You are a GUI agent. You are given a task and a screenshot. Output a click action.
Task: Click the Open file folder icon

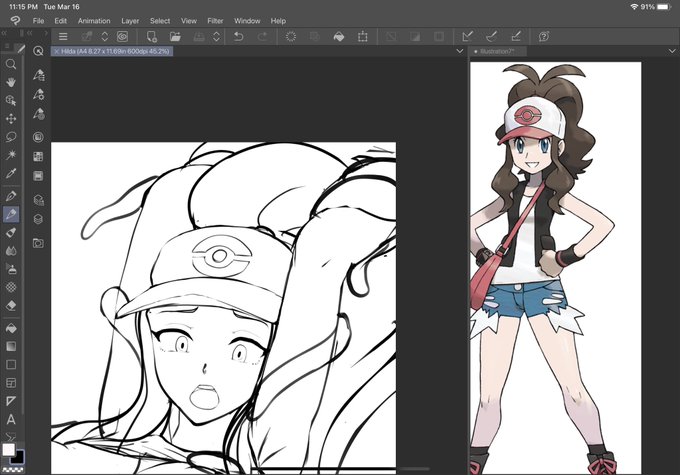(175, 37)
